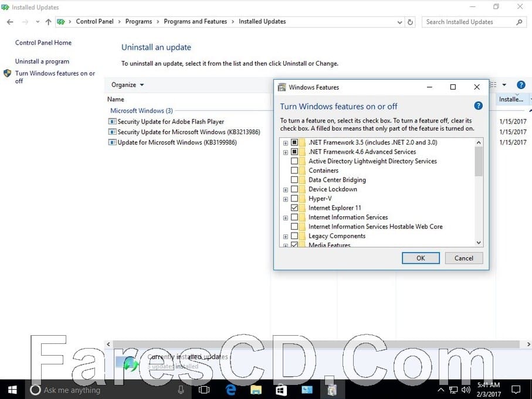Expand .NET Framework 3.5 tree node

(285, 143)
